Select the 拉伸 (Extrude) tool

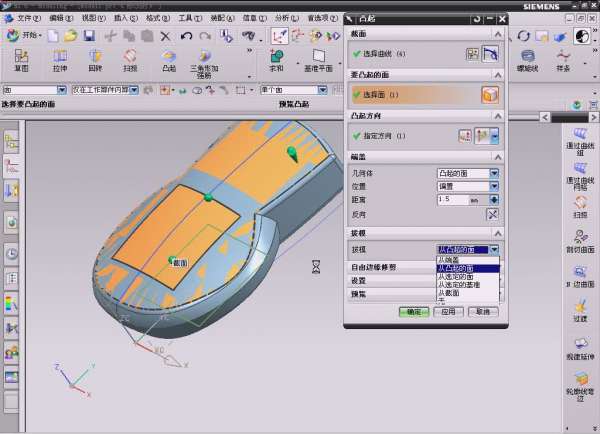(59, 60)
